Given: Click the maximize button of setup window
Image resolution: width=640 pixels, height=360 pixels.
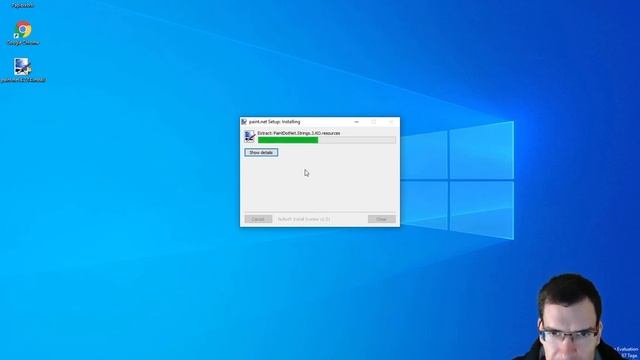Looking at the screenshot, I should point(373,122).
